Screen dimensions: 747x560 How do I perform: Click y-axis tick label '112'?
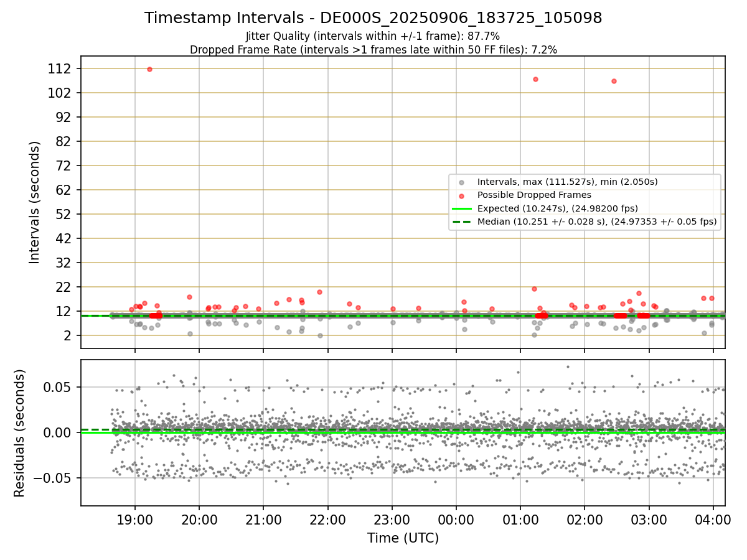point(60,68)
